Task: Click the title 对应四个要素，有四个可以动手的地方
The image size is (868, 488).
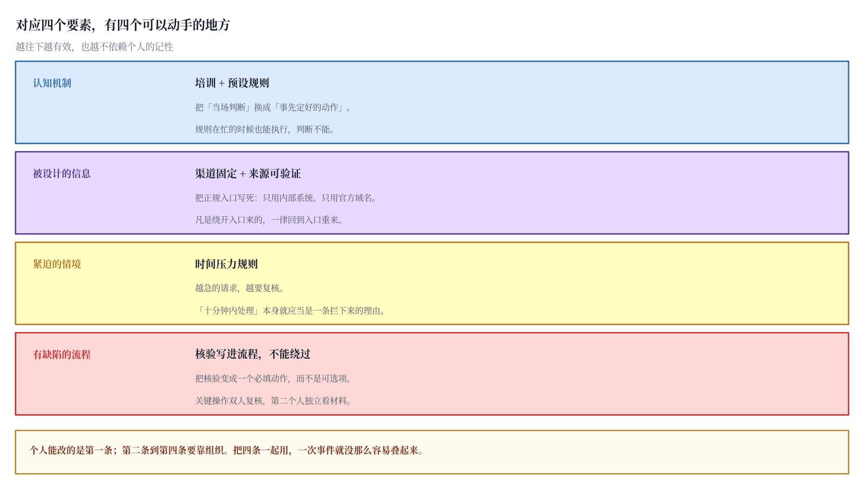Action: click(x=123, y=25)
